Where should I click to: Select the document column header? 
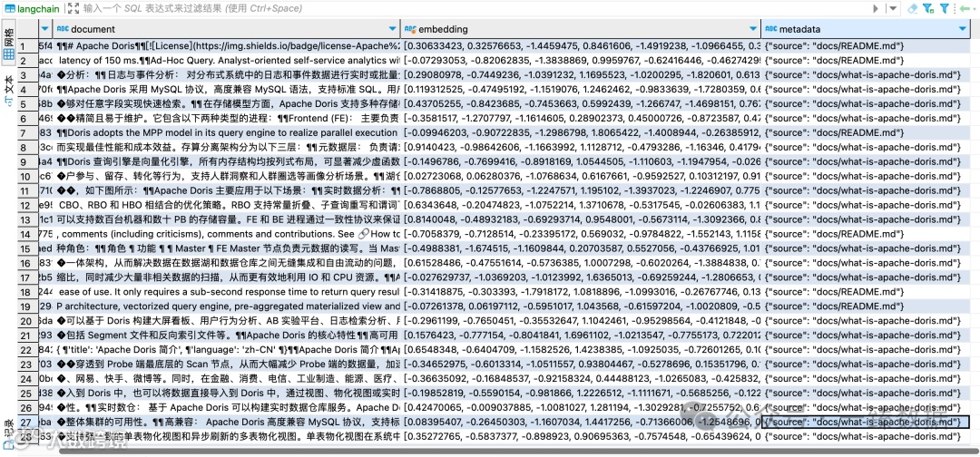tap(226, 29)
